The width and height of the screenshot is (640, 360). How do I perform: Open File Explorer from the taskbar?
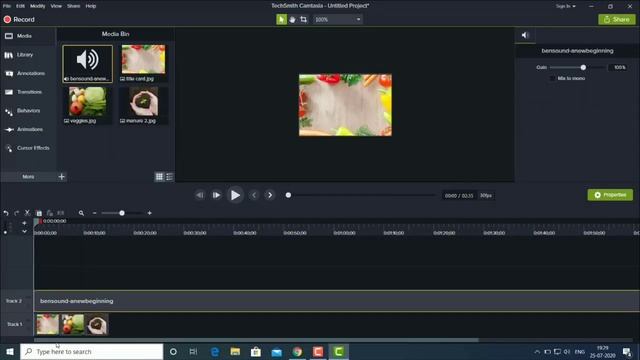click(235, 351)
